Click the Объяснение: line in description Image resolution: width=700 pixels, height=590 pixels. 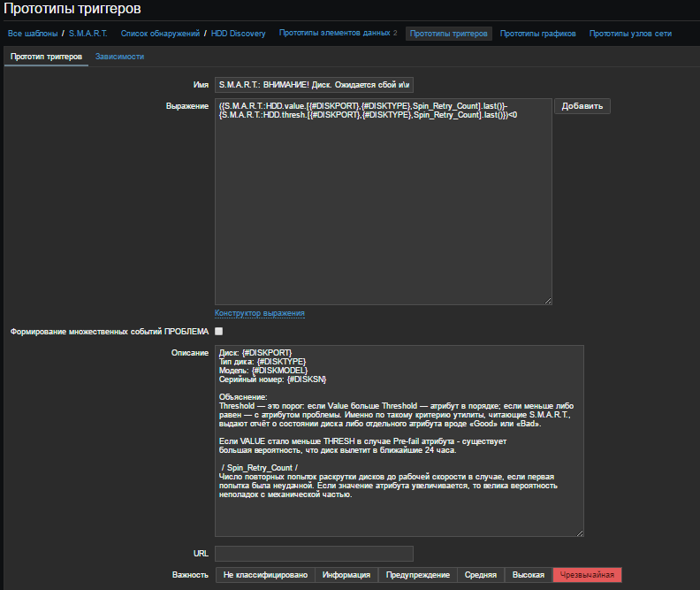pyautogui.click(x=243, y=397)
